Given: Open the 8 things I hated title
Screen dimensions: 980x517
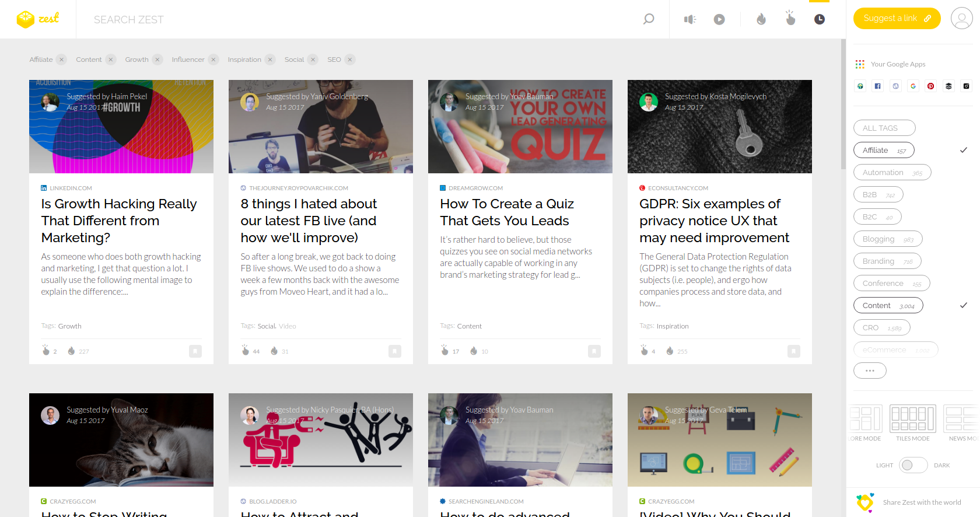Looking at the screenshot, I should 309,221.
